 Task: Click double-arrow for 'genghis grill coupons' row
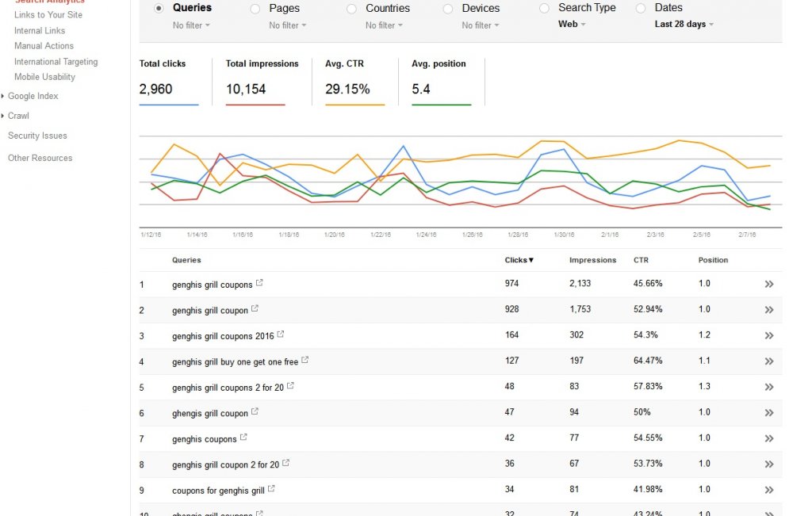[769, 284]
